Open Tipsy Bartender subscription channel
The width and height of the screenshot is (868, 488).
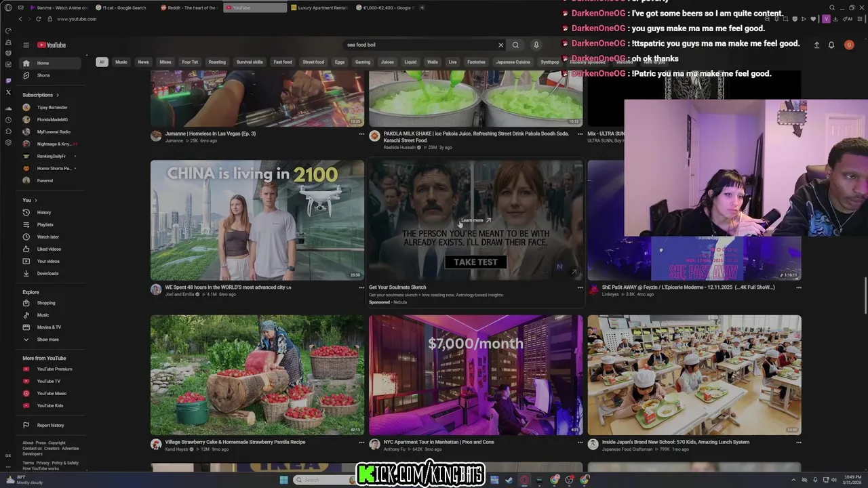click(51, 107)
